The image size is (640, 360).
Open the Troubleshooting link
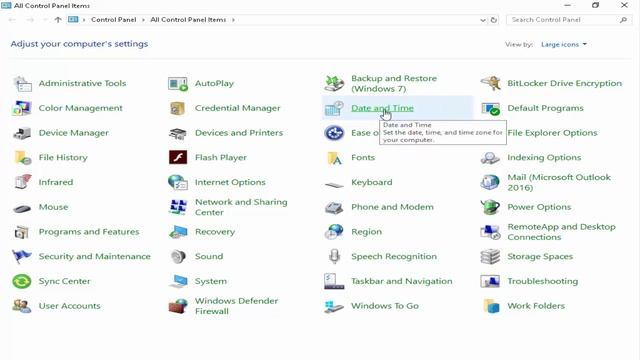[542, 281]
